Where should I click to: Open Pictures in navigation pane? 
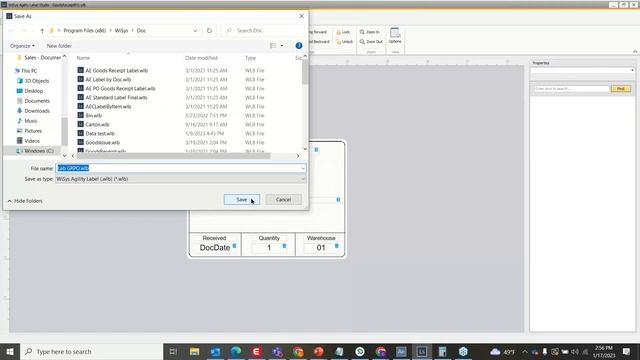point(33,131)
